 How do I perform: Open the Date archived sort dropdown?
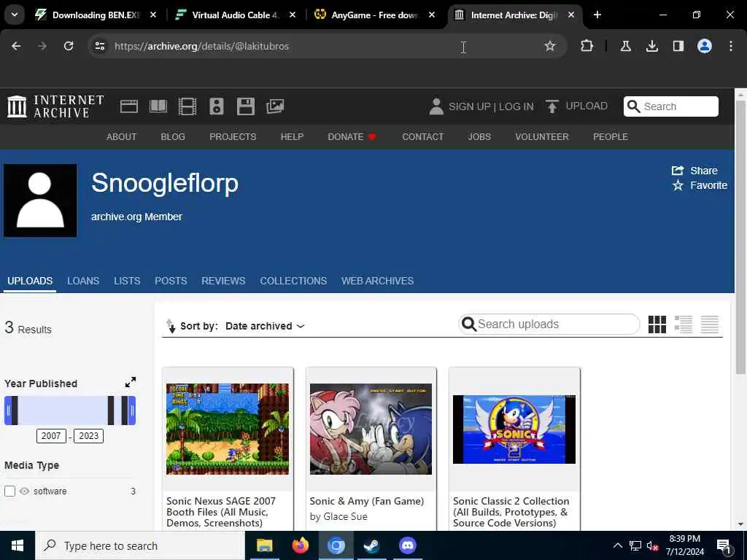(x=265, y=326)
